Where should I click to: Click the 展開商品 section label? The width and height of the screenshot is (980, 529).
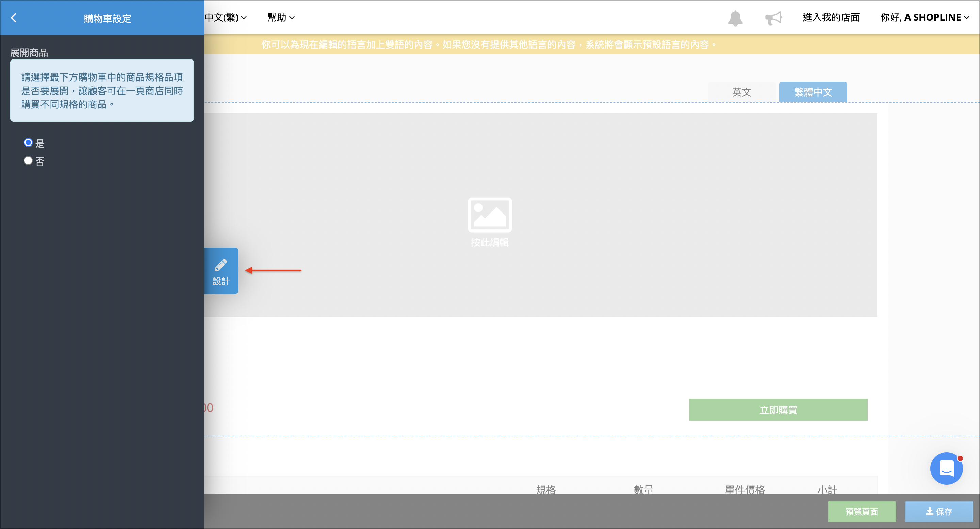(x=29, y=53)
